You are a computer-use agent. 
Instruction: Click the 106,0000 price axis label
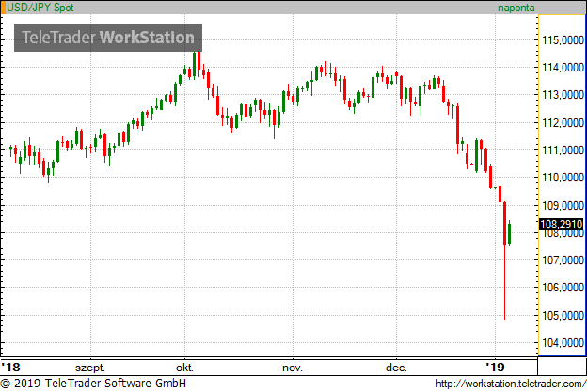pyautogui.click(x=563, y=288)
